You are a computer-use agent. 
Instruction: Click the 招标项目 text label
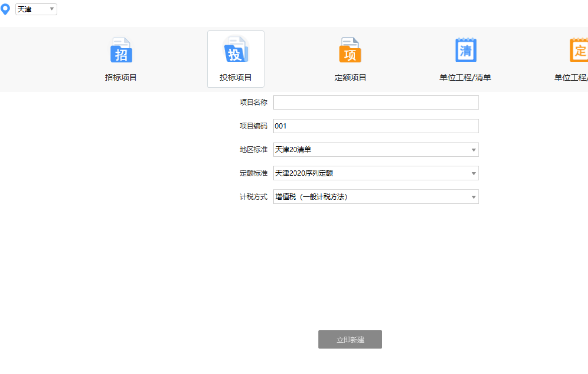point(121,77)
